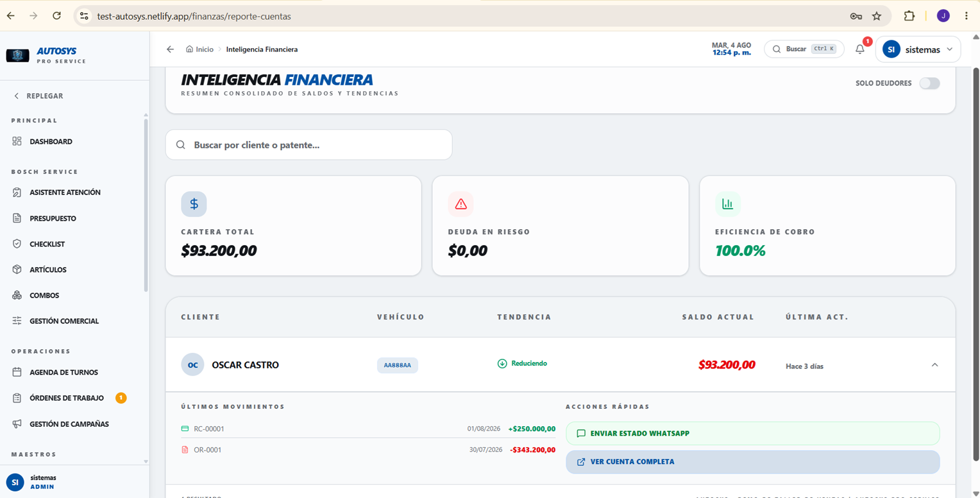Open the sistemas user dropdown
Screen dimensions: 980x498
pos(918,49)
